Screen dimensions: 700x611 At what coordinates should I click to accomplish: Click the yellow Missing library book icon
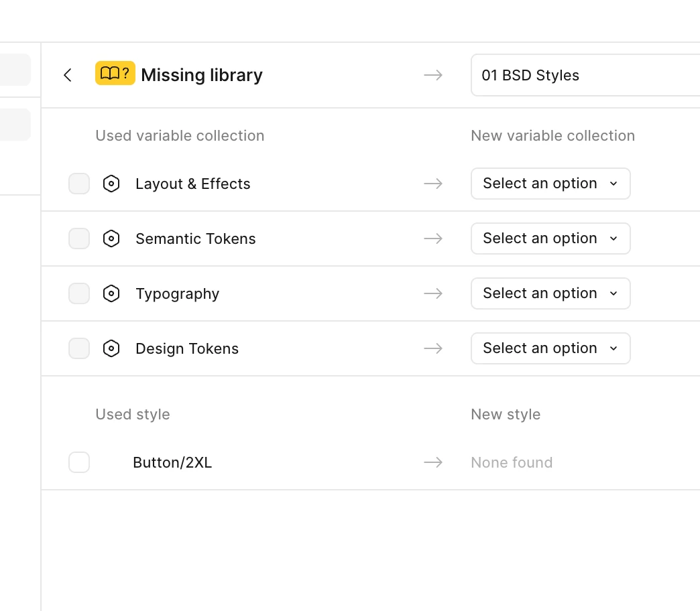115,74
